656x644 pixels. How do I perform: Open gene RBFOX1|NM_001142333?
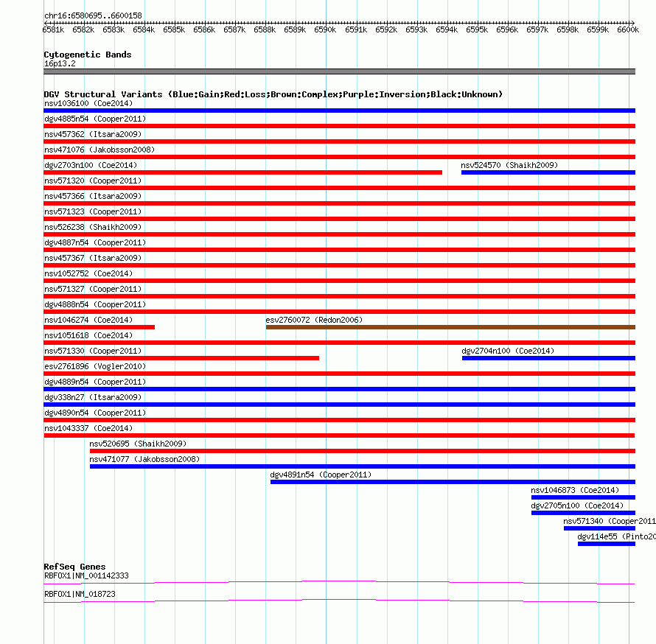click(x=86, y=575)
